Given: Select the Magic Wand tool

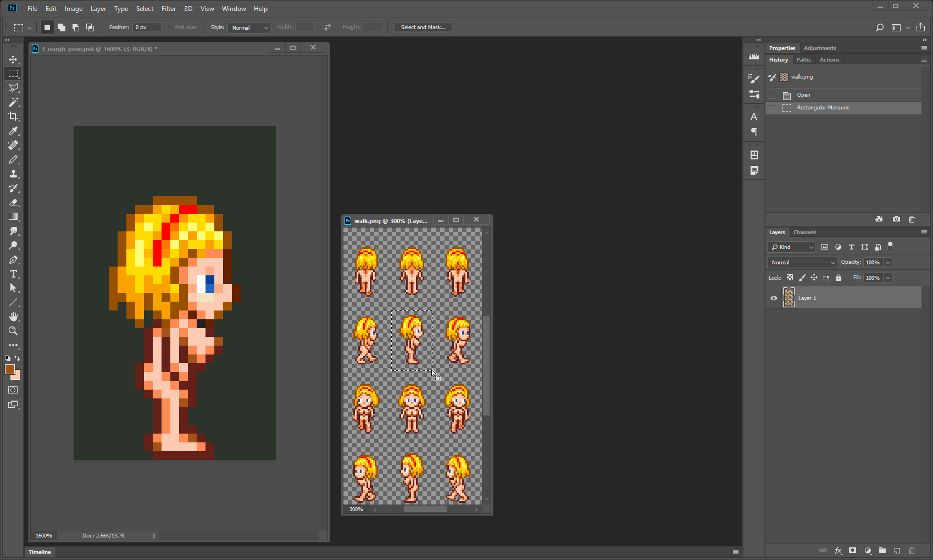Looking at the screenshot, I should click(13, 102).
